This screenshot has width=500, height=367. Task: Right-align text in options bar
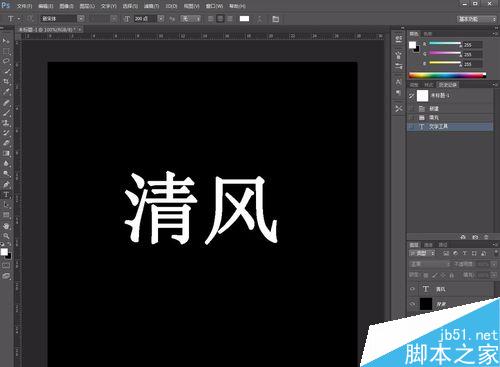coord(230,19)
